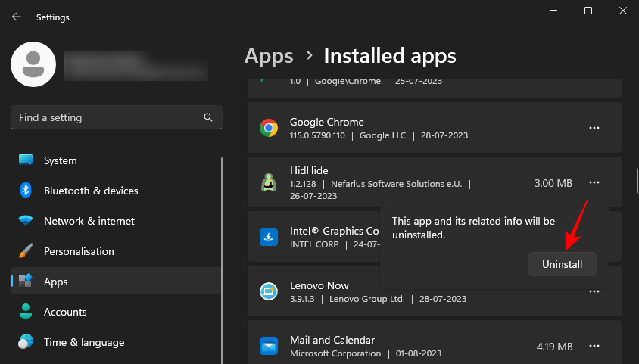Click the Lenovo Now app icon
Viewport: 639px width, 364px height.
[x=269, y=291]
